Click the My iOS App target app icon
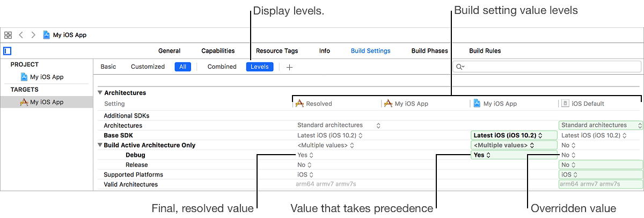644x218 pixels. pos(24,102)
